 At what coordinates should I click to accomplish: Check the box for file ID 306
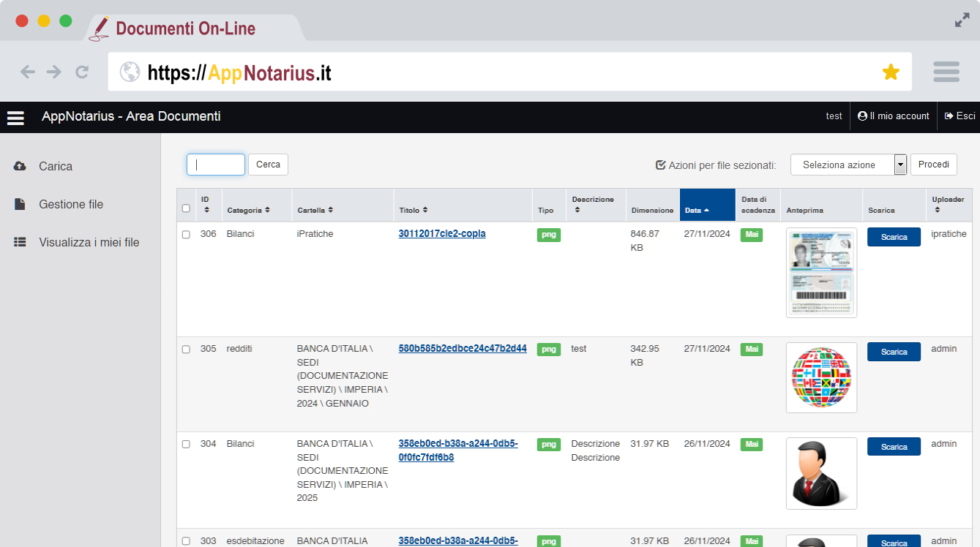(186, 235)
